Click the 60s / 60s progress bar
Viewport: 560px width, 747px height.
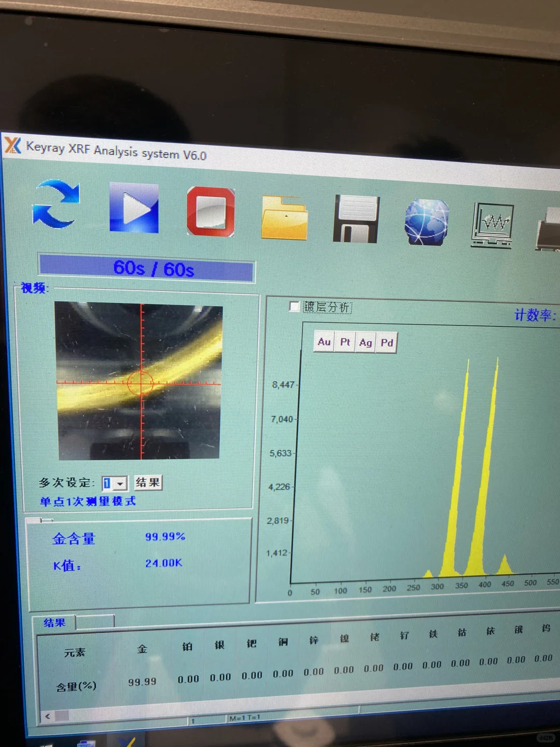click(x=147, y=268)
